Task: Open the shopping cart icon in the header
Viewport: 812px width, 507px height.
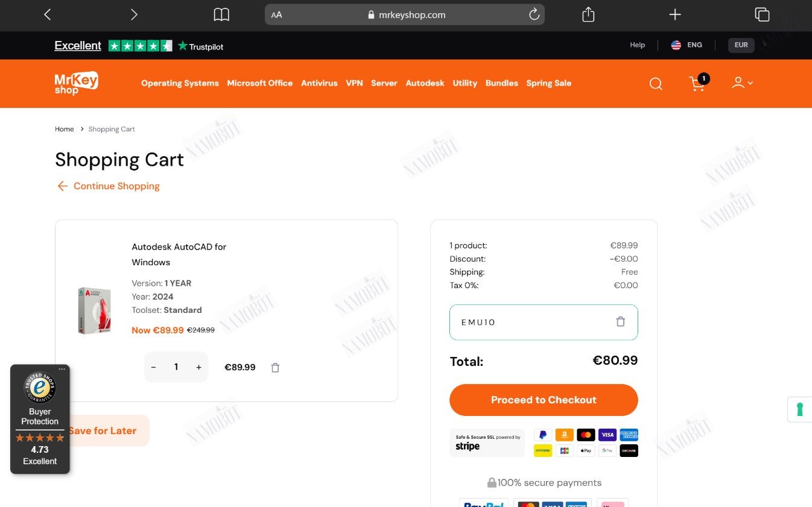Action: click(698, 83)
